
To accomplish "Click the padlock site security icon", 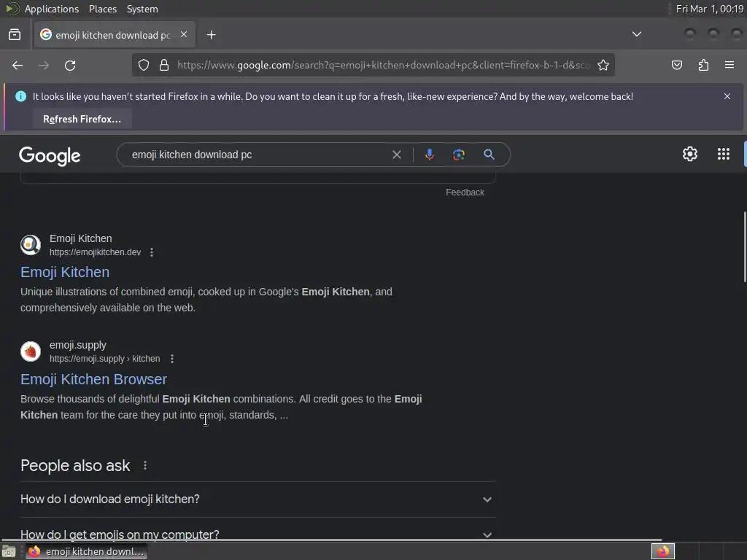I will pos(164,65).
